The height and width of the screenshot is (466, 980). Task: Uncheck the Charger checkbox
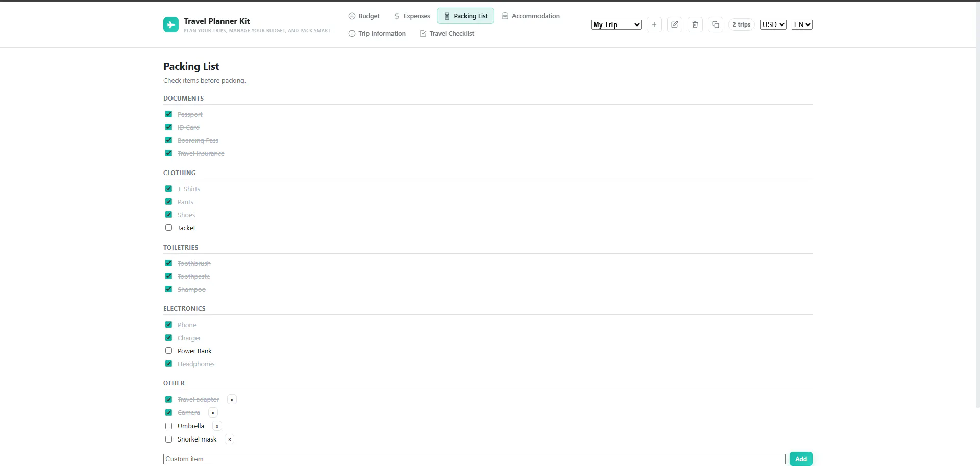(168, 338)
